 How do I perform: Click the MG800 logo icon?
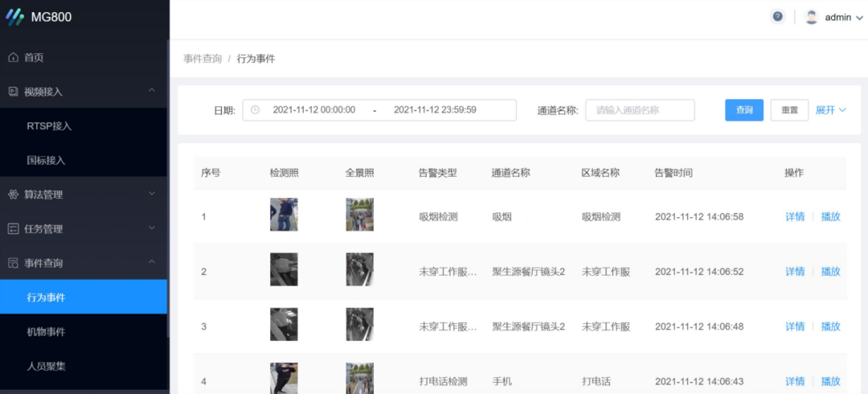15,17
